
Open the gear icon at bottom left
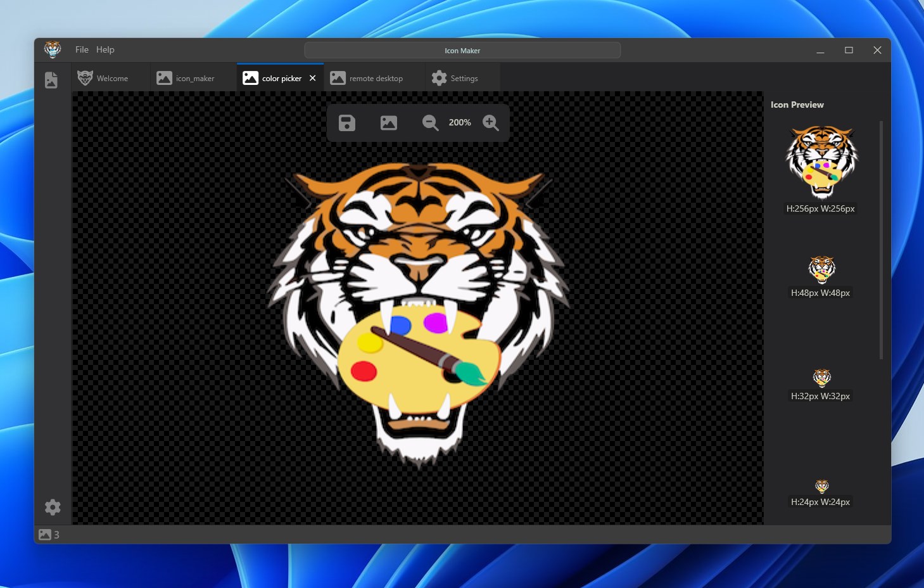pos(52,507)
